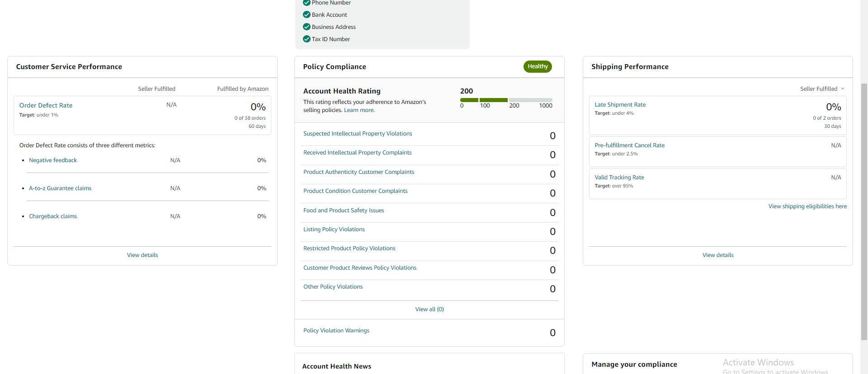868x374 pixels.
Task: Open Product Condition Customer Complaints
Action: click(x=355, y=191)
